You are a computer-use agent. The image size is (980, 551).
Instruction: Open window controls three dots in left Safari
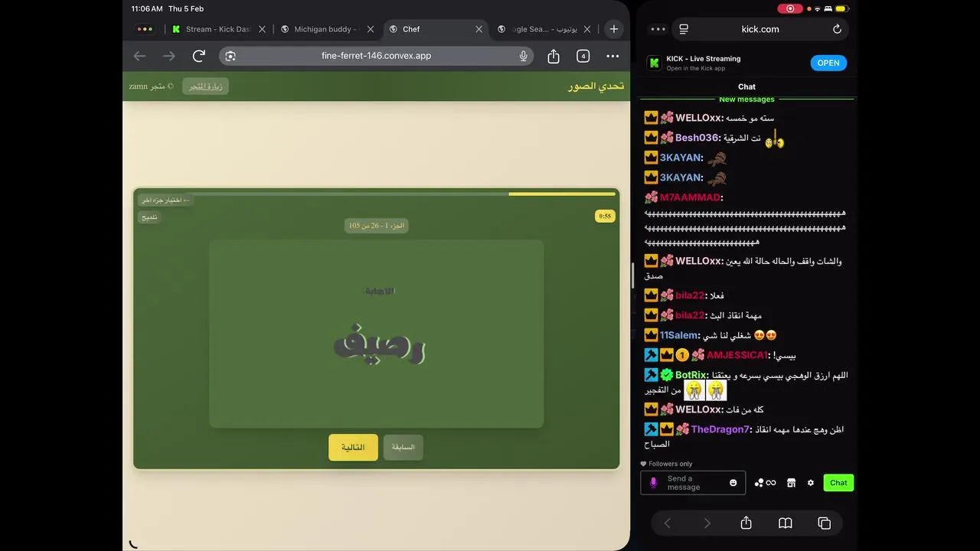(x=145, y=29)
